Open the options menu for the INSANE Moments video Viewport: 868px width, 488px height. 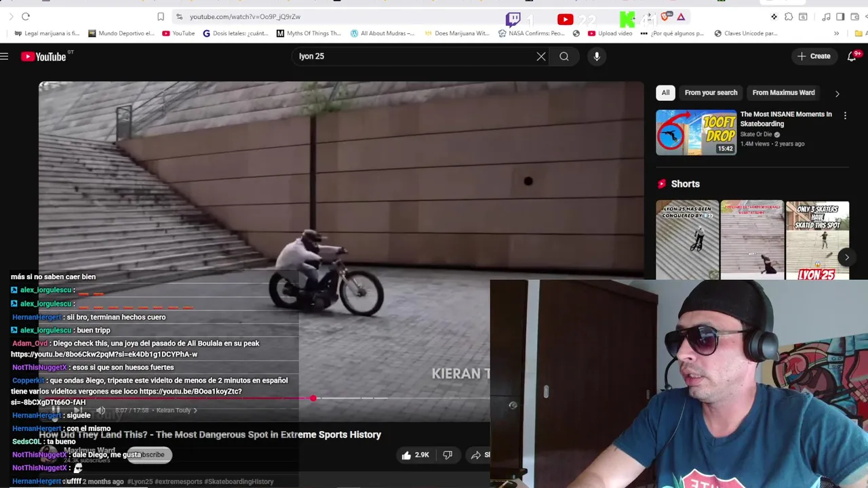coord(845,116)
